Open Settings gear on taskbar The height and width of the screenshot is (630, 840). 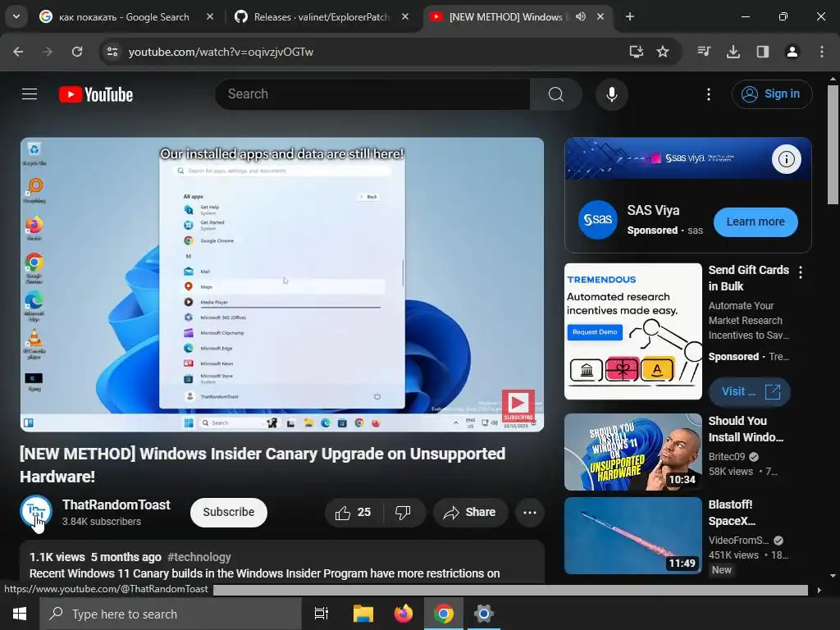[x=483, y=614]
